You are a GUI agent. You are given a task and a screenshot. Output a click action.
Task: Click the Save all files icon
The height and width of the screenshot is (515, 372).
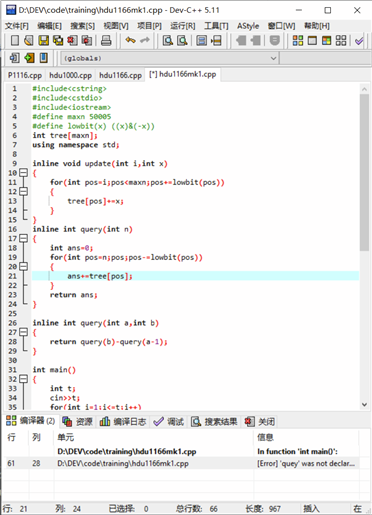[x=58, y=41]
